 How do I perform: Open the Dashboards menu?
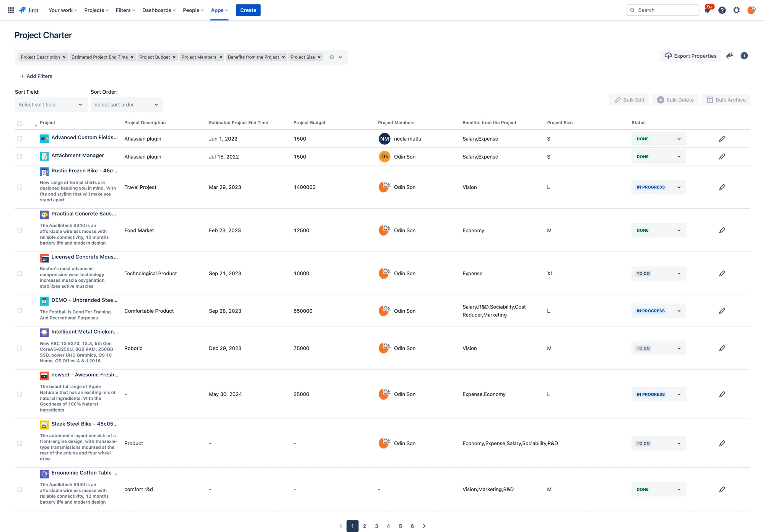(159, 10)
